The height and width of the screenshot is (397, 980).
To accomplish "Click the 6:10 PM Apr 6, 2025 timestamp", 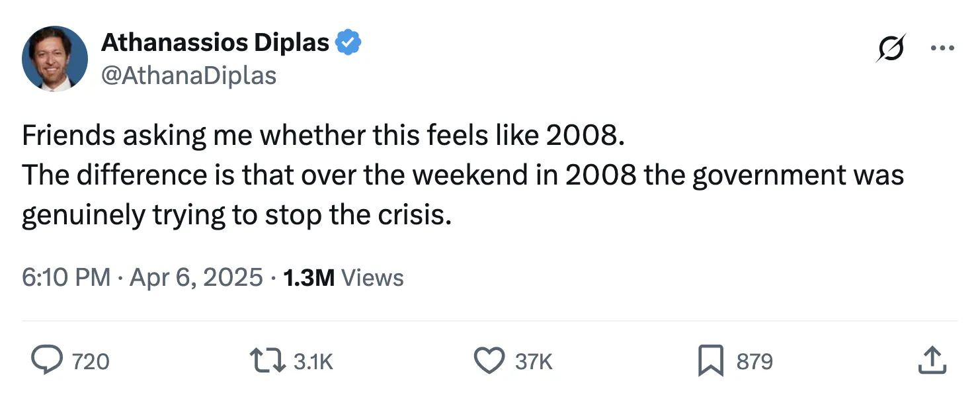I will tap(142, 277).
